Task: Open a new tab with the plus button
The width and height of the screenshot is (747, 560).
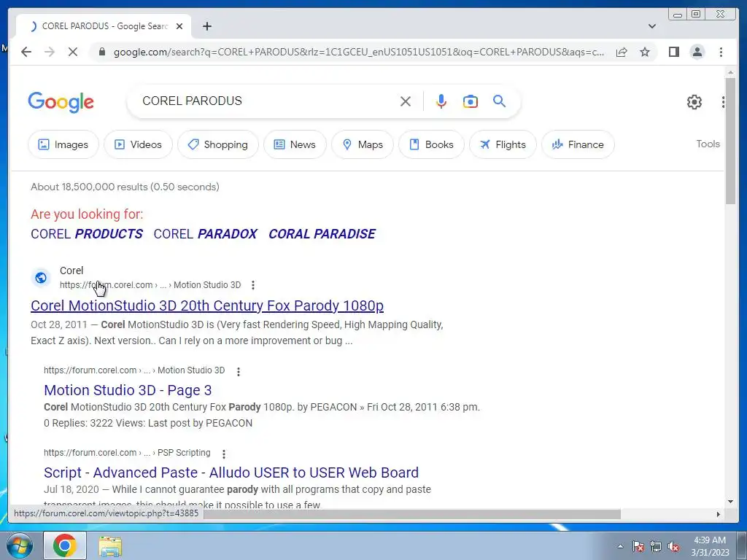Action: 206,26
